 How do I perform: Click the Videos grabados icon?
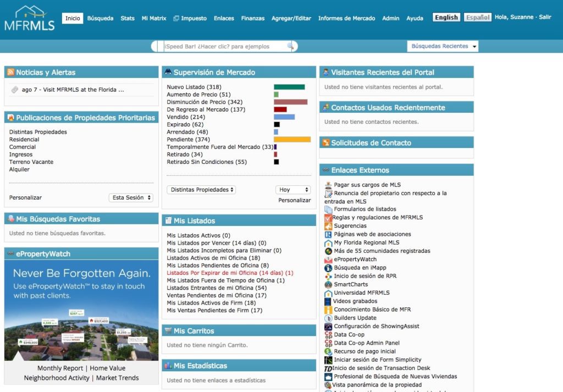tap(329, 301)
